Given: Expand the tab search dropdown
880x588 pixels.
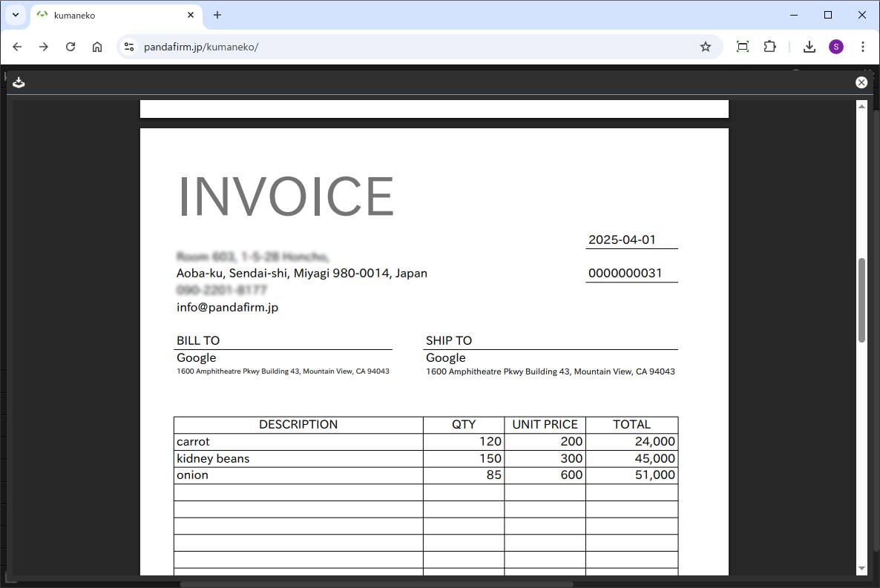Looking at the screenshot, I should (x=15, y=15).
